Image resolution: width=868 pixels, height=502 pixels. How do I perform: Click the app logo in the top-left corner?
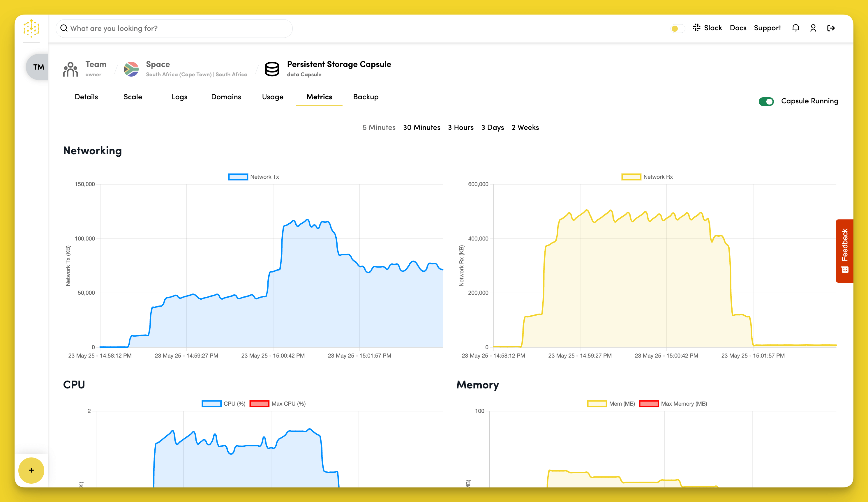click(x=31, y=29)
